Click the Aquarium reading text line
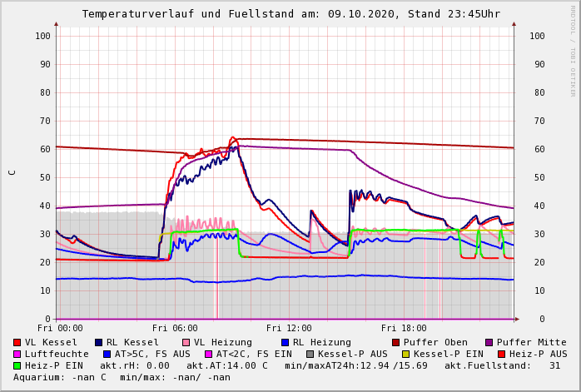This screenshot has width=581, height=392. tap(122, 377)
